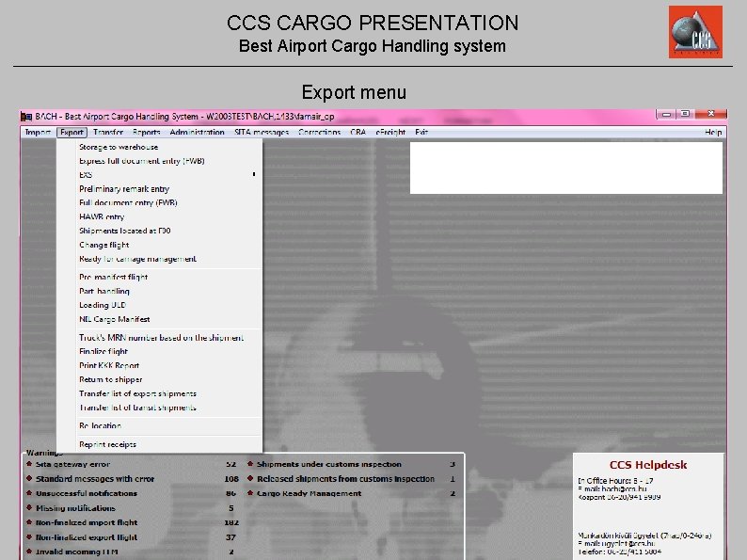Open the Import menu
This screenshot has height=560, width=747.
(38, 132)
